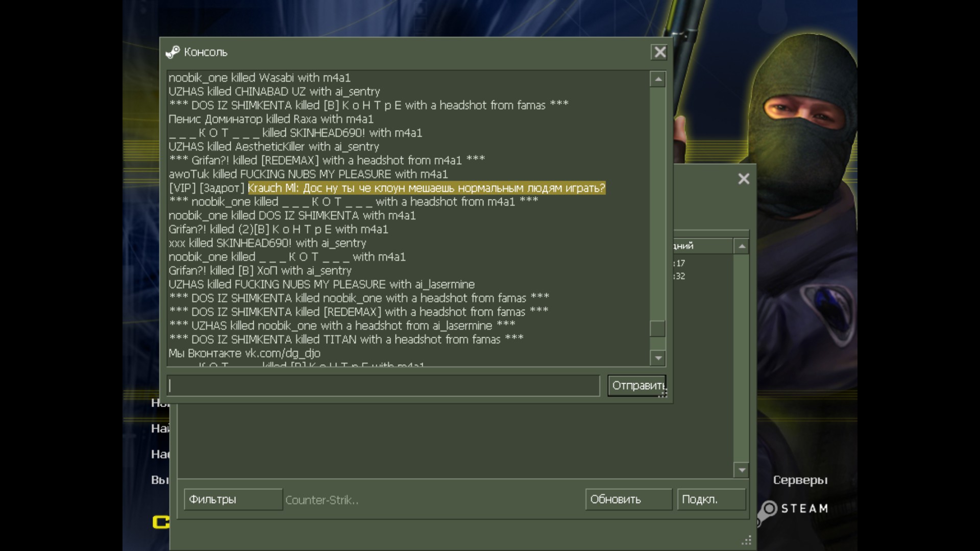Viewport: 980px width, 551px height.
Task: Click the console scroll down arrow
Action: (x=658, y=358)
